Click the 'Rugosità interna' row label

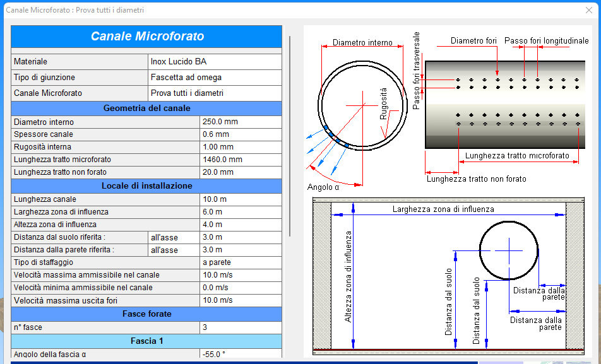(x=105, y=147)
